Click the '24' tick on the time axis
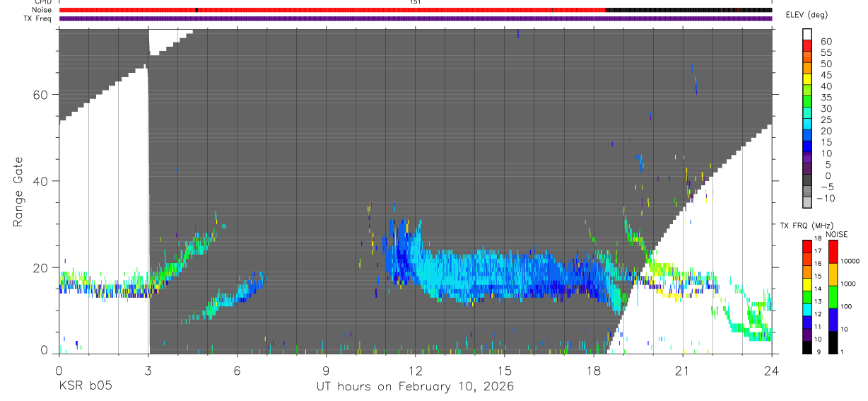Viewport: 868px width, 401px height. click(x=772, y=370)
